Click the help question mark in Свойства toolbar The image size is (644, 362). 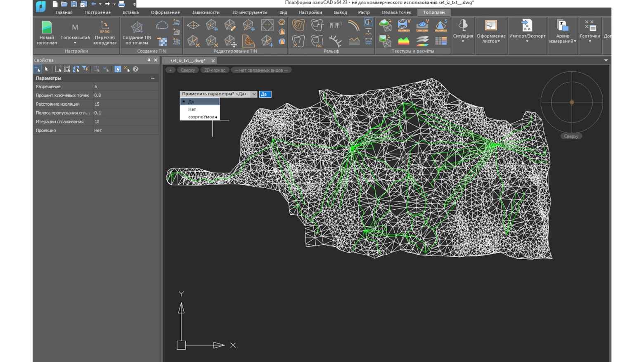click(135, 69)
